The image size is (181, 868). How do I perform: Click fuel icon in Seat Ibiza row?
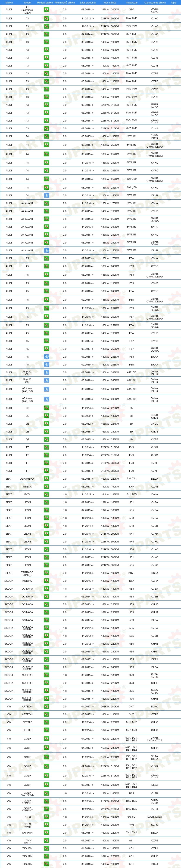pos(46,494)
